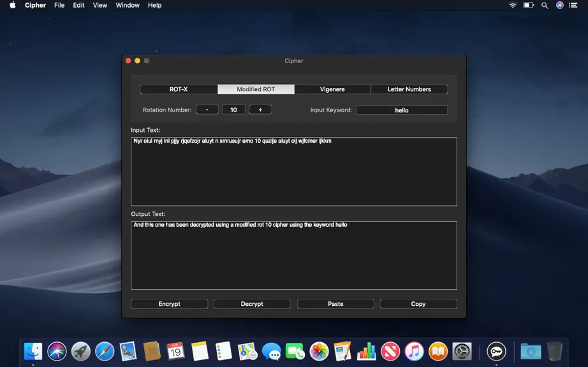Image resolution: width=588 pixels, height=367 pixels.
Task: Open the Window menu
Action: point(128,5)
